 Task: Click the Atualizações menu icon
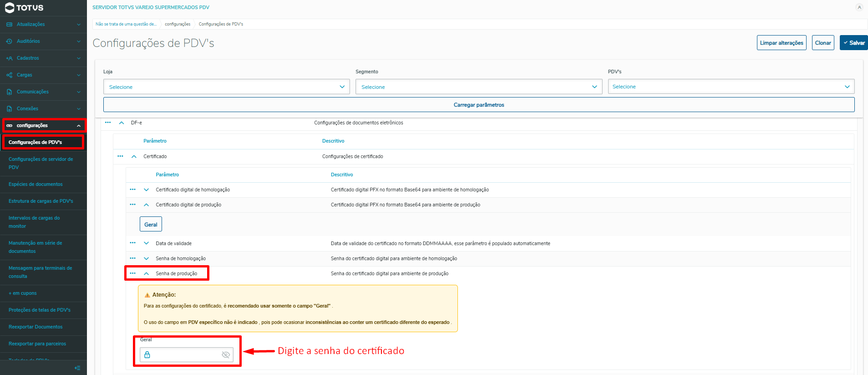[9, 25]
